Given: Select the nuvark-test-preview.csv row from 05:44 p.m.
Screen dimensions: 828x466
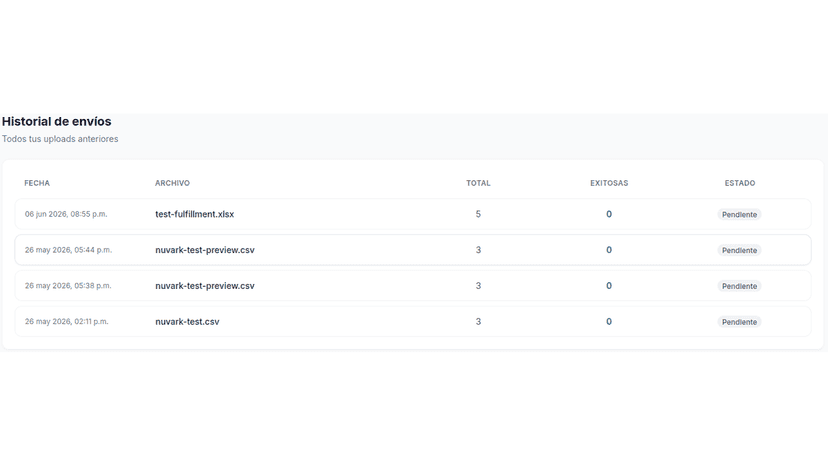Looking at the screenshot, I should click(x=413, y=250).
